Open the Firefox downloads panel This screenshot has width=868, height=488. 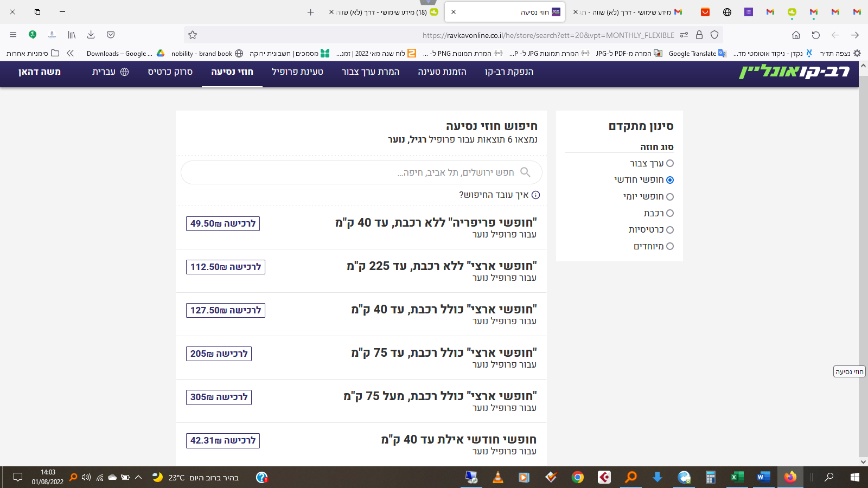[91, 35]
